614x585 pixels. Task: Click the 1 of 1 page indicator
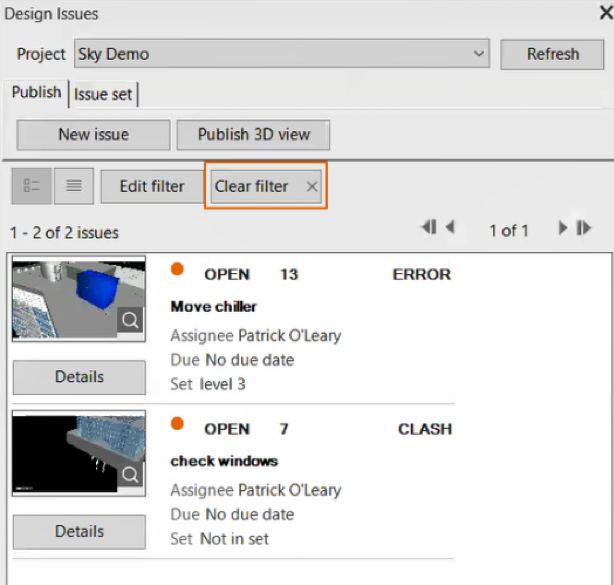pyautogui.click(x=509, y=231)
